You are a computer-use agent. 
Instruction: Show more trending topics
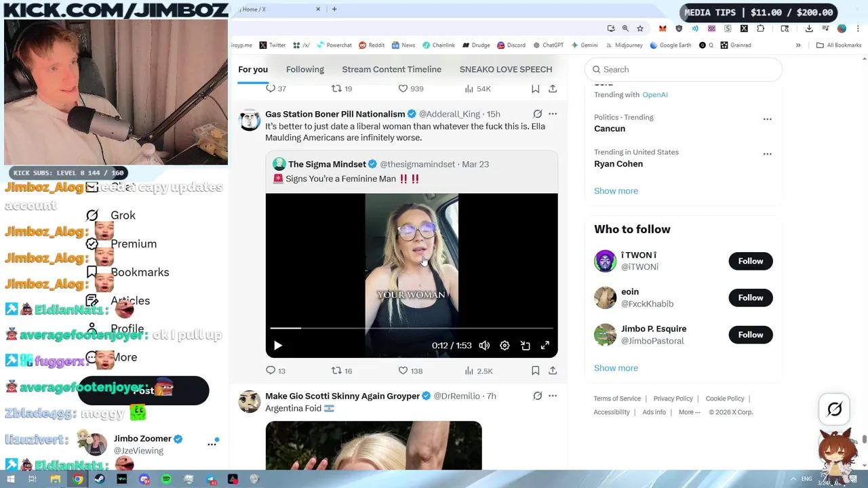[616, 190]
